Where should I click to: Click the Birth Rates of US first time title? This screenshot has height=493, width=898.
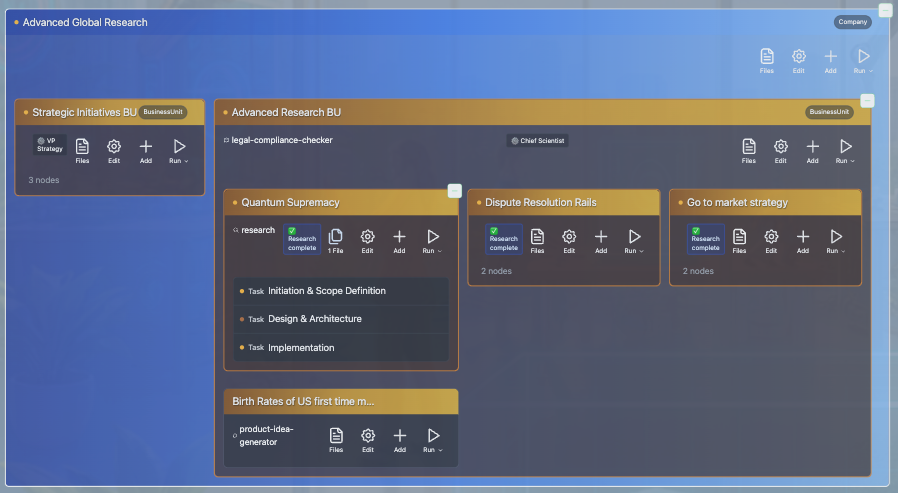(x=303, y=401)
